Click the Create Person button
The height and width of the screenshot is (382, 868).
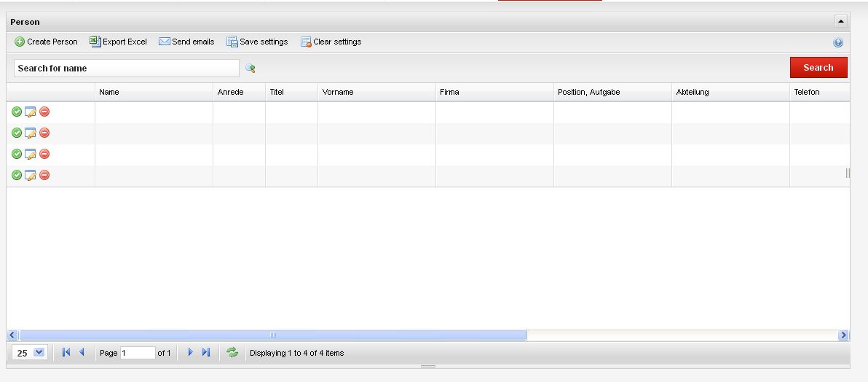pos(46,42)
